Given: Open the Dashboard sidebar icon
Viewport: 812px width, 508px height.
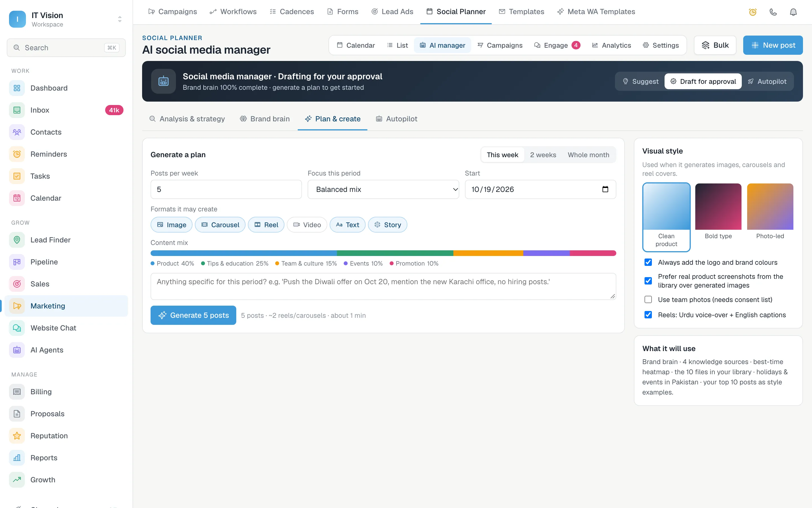Looking at the screenshot, I should point(17,88).
